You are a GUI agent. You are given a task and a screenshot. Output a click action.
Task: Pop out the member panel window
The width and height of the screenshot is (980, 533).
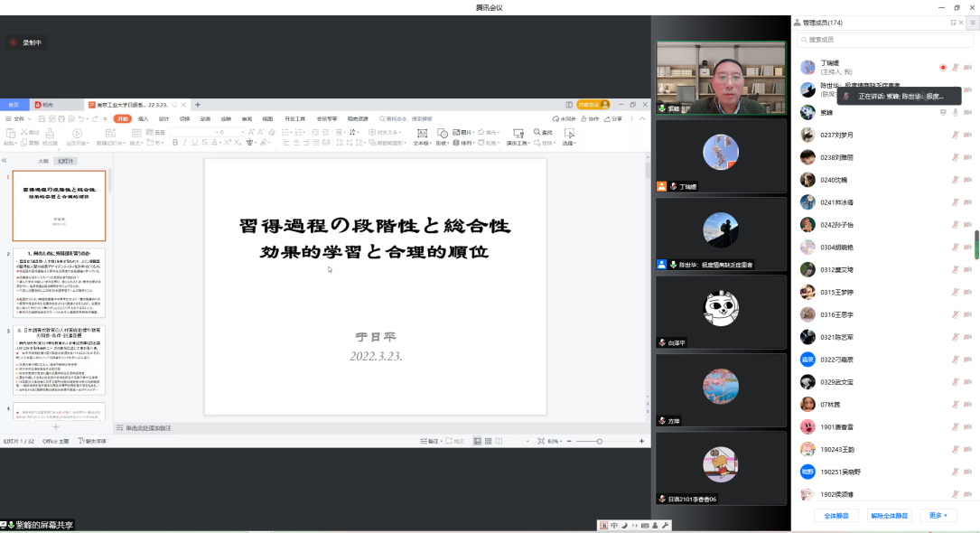pyautogui.click(x=954, y=22)
